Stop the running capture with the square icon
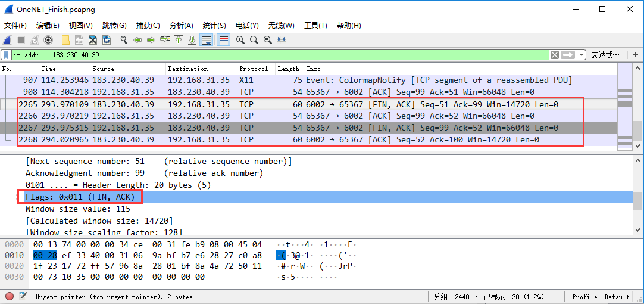Image resolution: width=644 pixels, height=304 pixels. pos(21,40)
